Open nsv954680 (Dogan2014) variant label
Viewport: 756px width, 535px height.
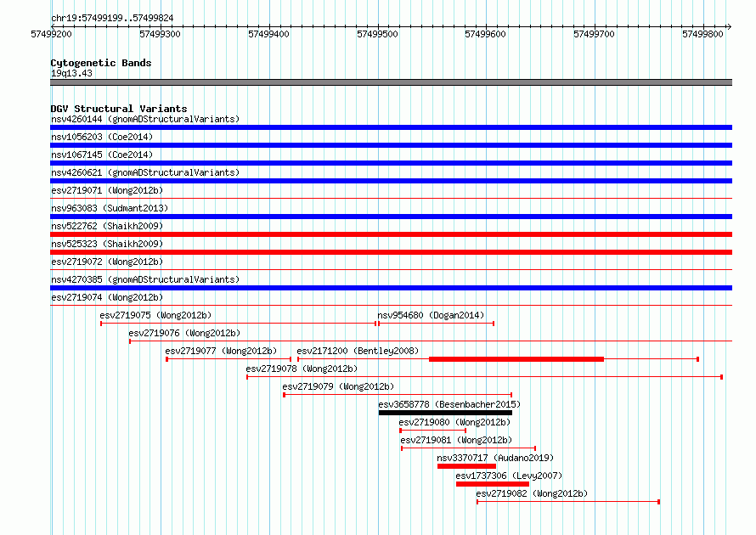click(x=431, y=315)
